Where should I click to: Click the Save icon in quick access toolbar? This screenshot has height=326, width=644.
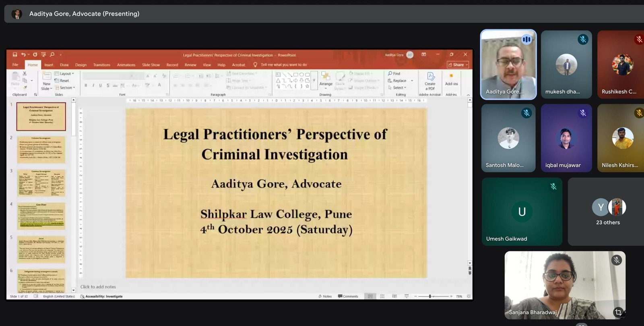point(15,55)
